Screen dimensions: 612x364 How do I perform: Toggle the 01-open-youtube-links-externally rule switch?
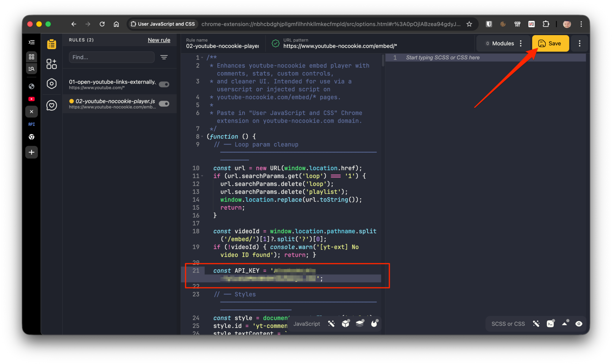[164, 84]
